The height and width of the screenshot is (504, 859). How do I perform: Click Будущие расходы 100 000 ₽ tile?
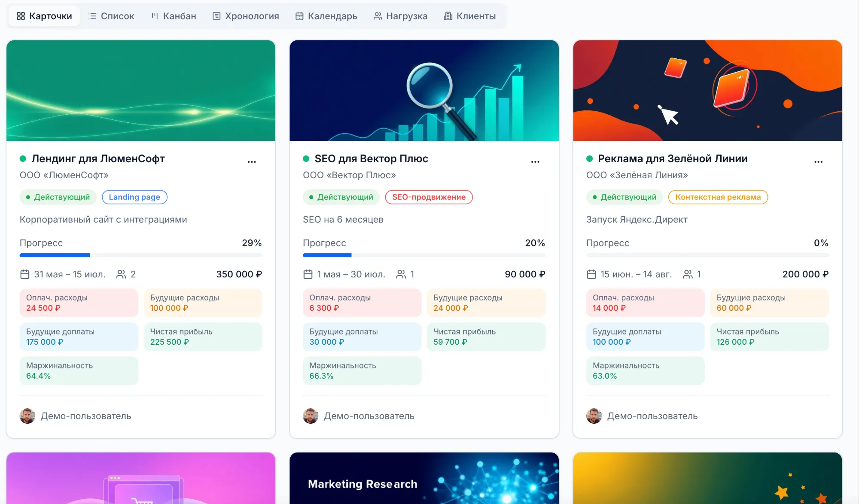click(203, 303)
